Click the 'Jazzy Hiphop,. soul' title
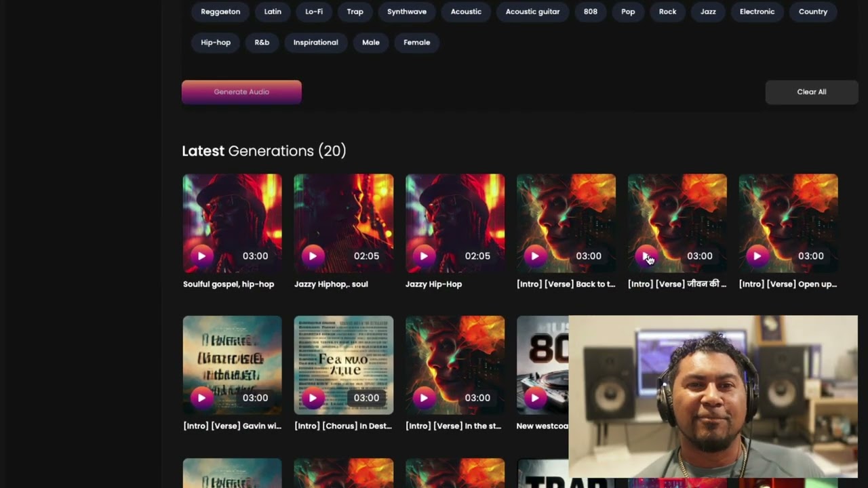Viewport: 868px width, 488px height. pos(331,284)
